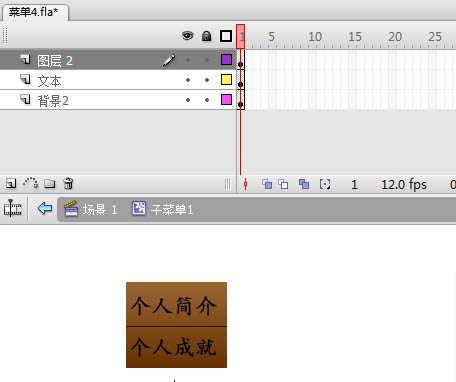Go back with the blue arrow
The height and width of the screenshot is (382, 456).
coord(45,209)
